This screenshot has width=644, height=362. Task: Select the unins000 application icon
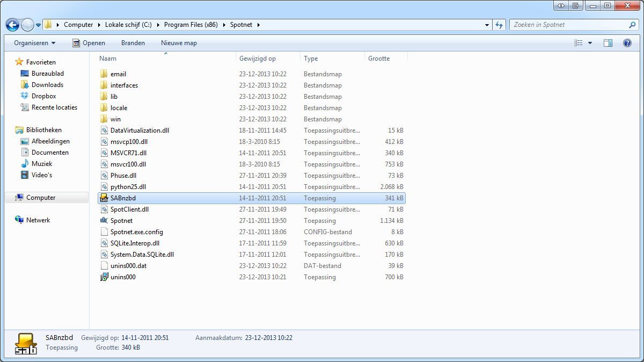tap(104, 277)
